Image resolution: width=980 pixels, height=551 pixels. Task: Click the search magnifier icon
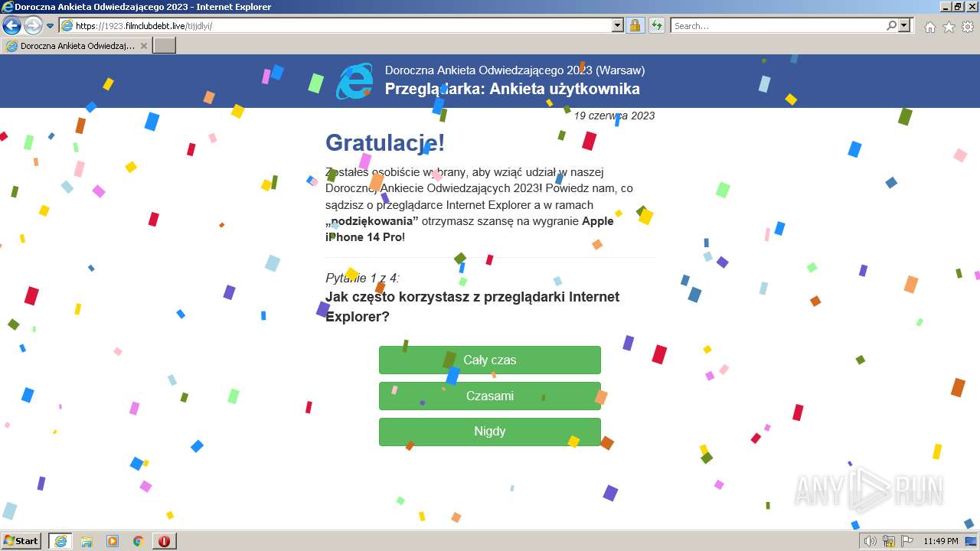891,25
